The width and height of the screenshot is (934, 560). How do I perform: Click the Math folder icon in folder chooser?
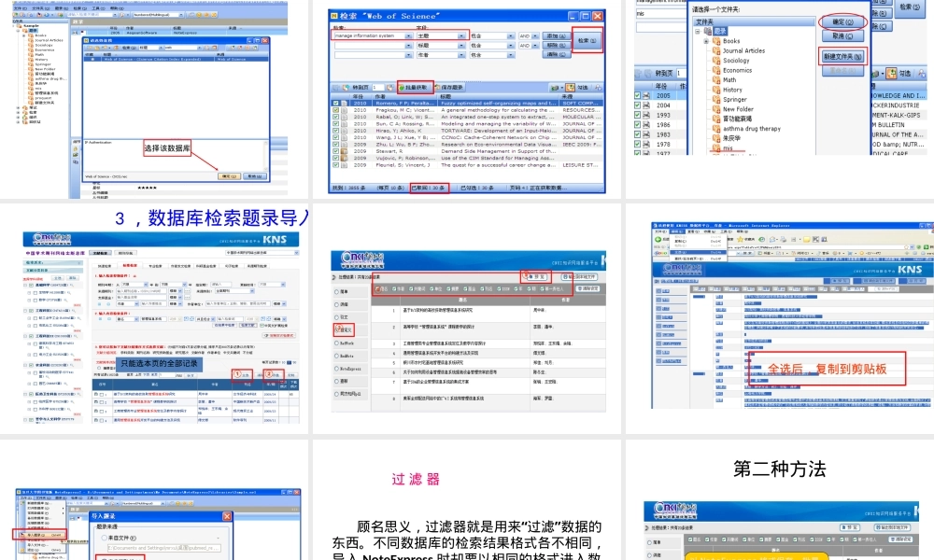tap(716, 79)
